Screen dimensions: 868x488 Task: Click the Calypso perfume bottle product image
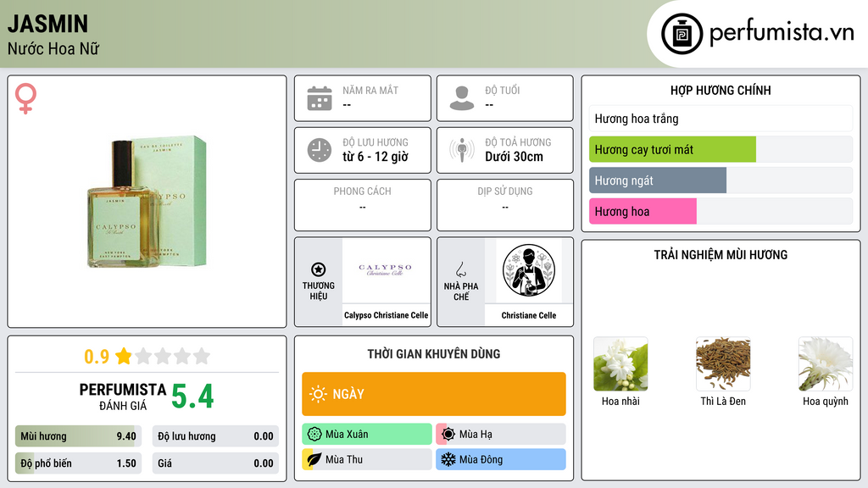(147, 202)
